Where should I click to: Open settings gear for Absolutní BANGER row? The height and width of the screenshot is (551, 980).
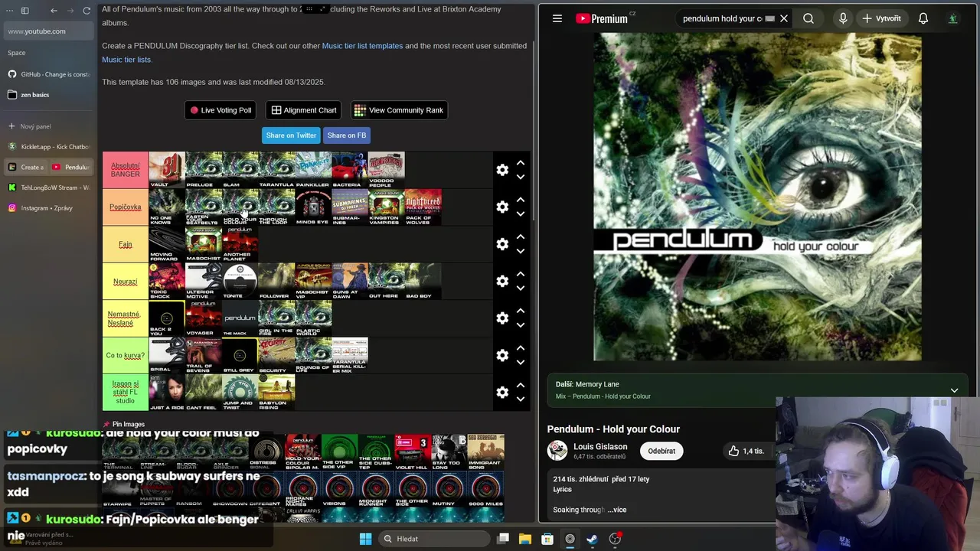502,170
